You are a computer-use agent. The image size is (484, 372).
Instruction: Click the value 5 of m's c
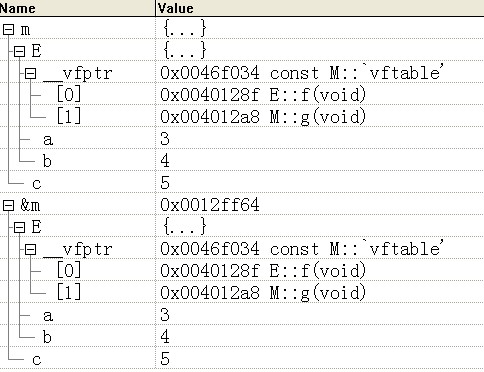pos(165,183)
